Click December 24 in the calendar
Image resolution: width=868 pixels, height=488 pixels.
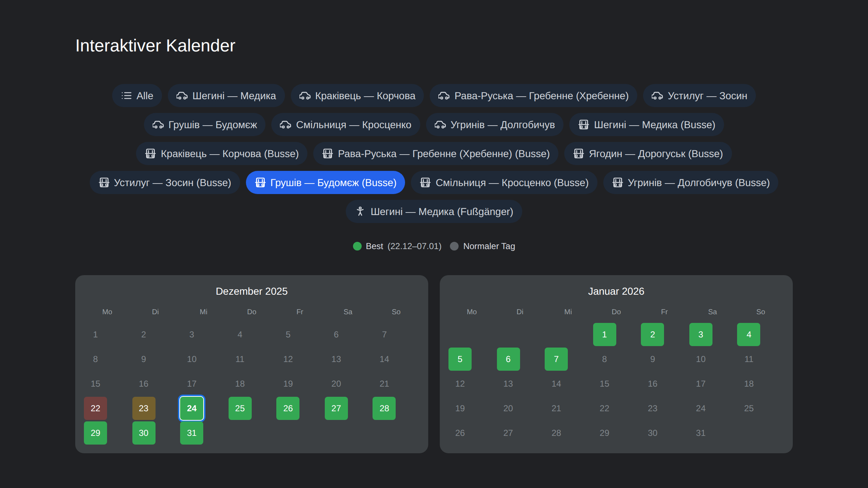click(192, 408)
